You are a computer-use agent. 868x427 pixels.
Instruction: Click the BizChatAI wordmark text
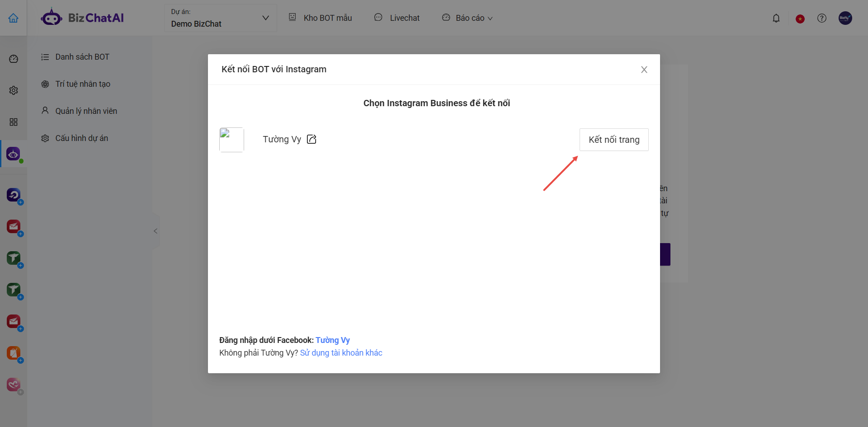pos(96,18)
